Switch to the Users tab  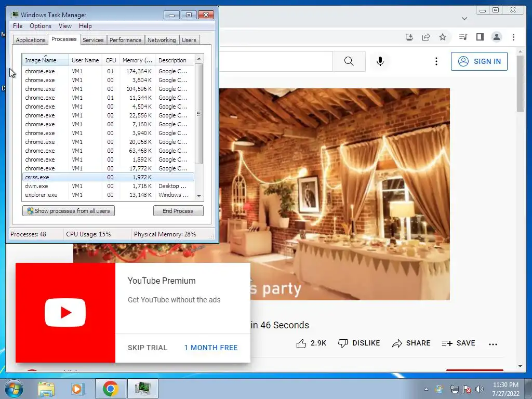[x=189, y=40]
